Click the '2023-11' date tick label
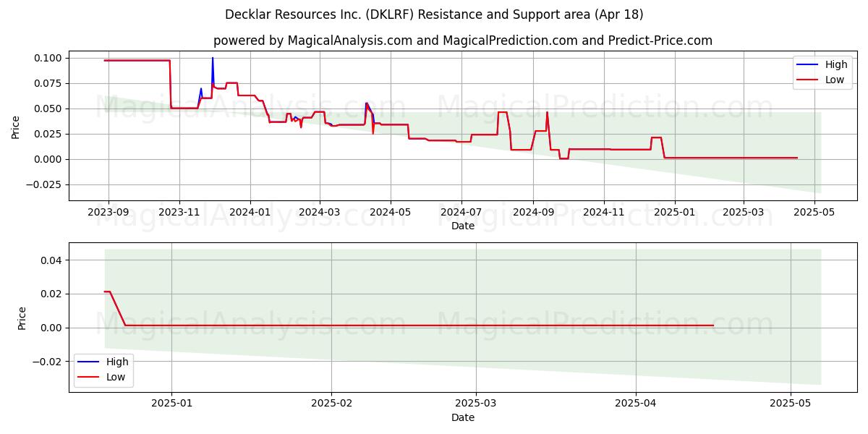The width and height of the screenshot is (868, 434). 179,212
